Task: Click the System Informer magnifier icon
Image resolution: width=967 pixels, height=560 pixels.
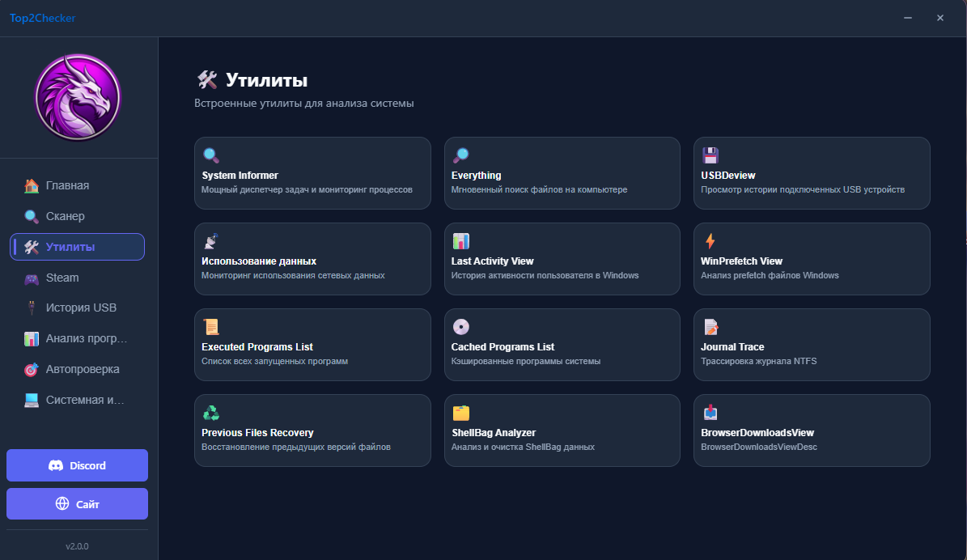Action: click(210, 155)
